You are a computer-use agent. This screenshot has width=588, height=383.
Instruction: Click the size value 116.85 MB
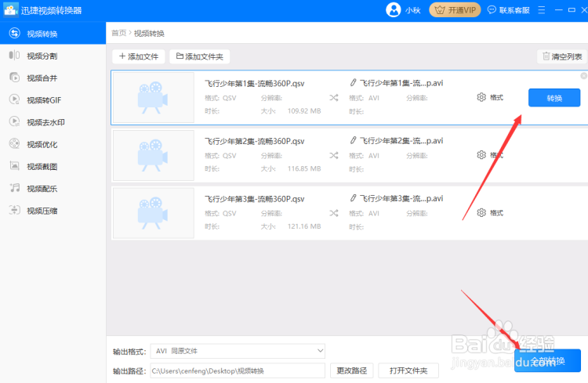pos(304,168)
